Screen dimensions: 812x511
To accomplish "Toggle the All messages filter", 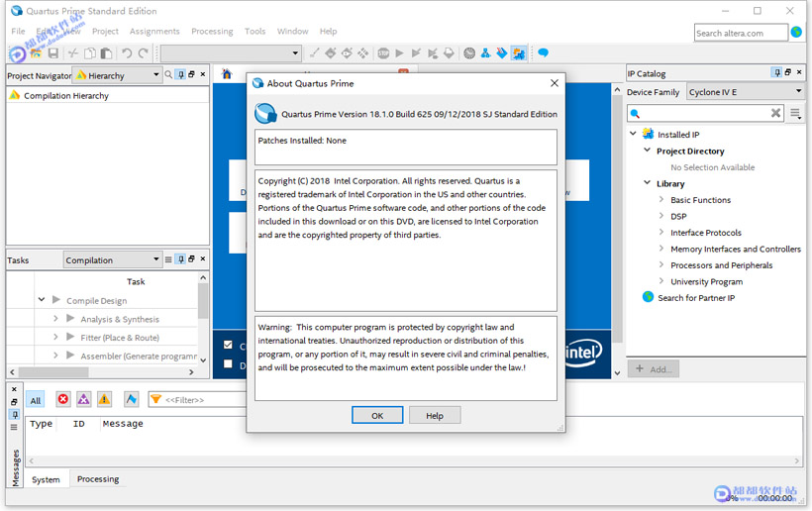I will tap(36, 400).
